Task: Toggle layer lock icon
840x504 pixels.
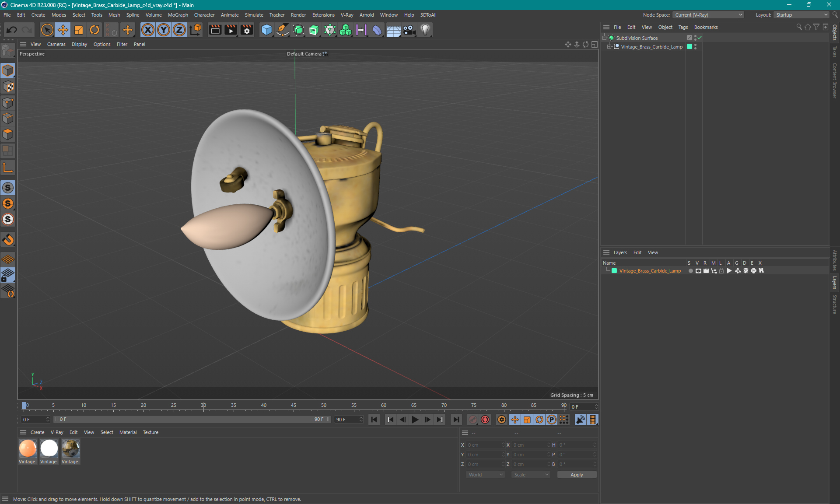Action: pos(721,271)
